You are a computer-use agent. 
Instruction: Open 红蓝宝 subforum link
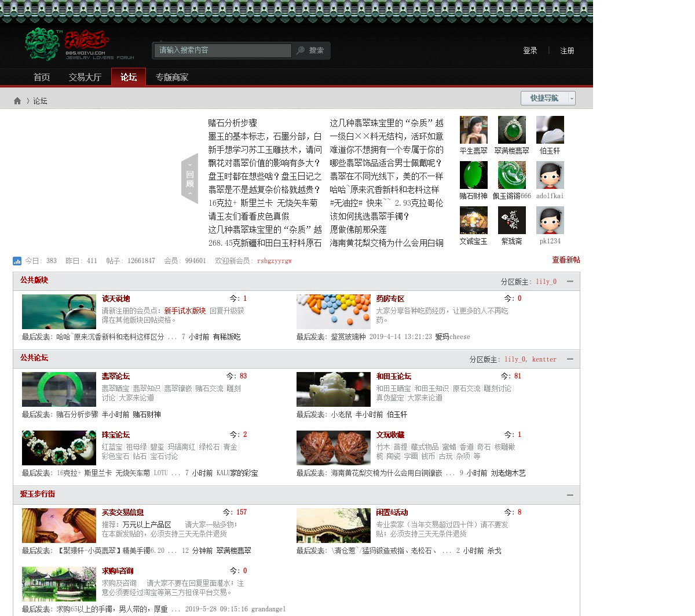(112, 447)
